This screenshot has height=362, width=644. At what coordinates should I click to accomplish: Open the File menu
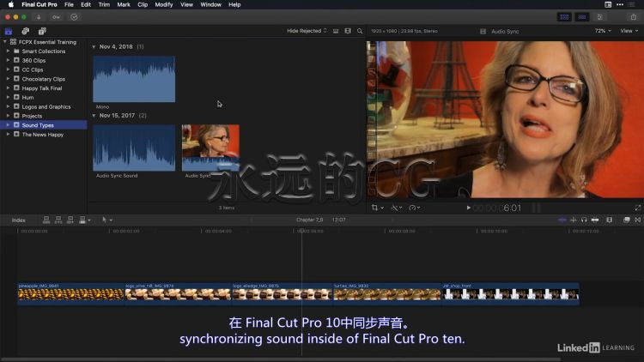coord(69,4)
